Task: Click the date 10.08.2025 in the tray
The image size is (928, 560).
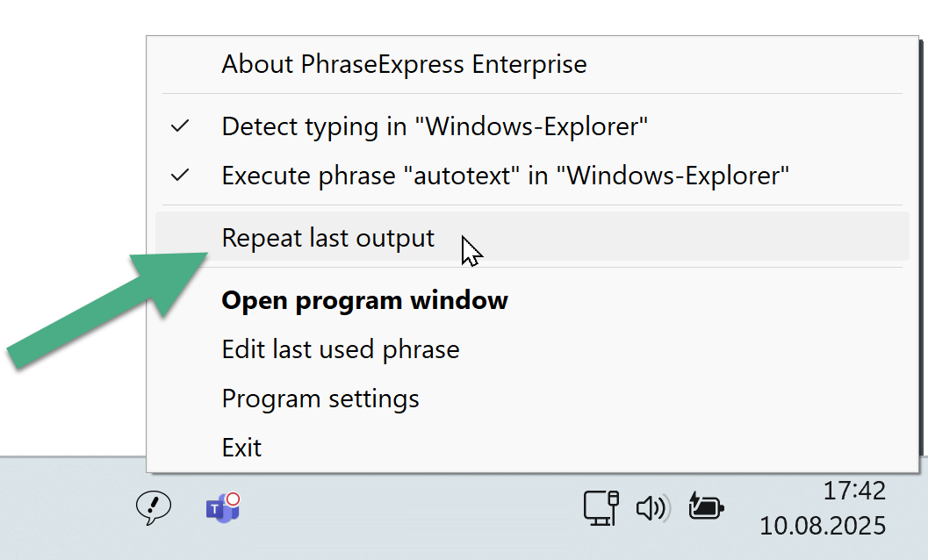Action: point(823,526)
